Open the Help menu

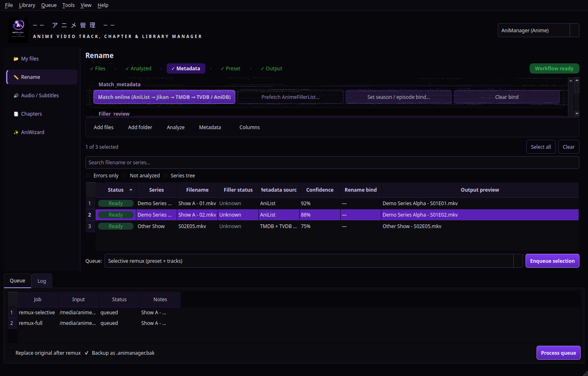point(103,5)
